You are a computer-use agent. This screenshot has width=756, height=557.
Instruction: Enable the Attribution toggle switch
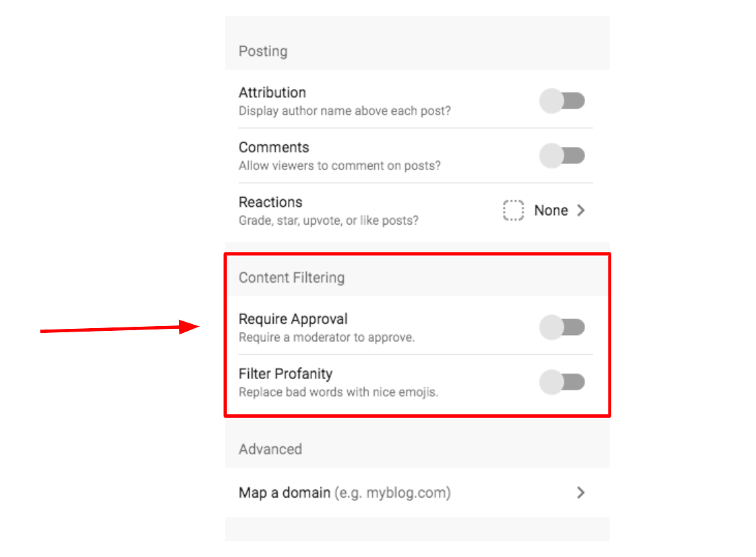pos(562,101)
